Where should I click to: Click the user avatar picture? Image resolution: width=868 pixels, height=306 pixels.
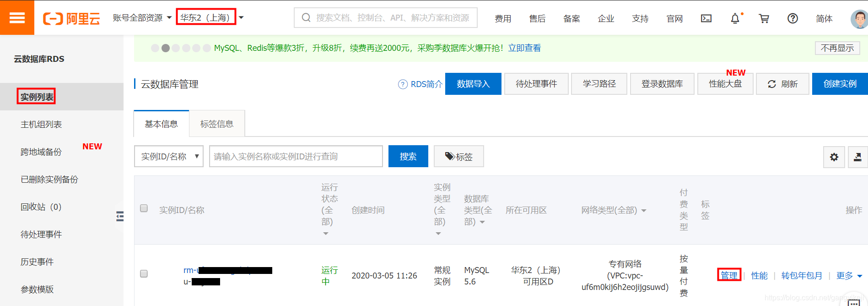pyautogui.click(x=859, y=19)
